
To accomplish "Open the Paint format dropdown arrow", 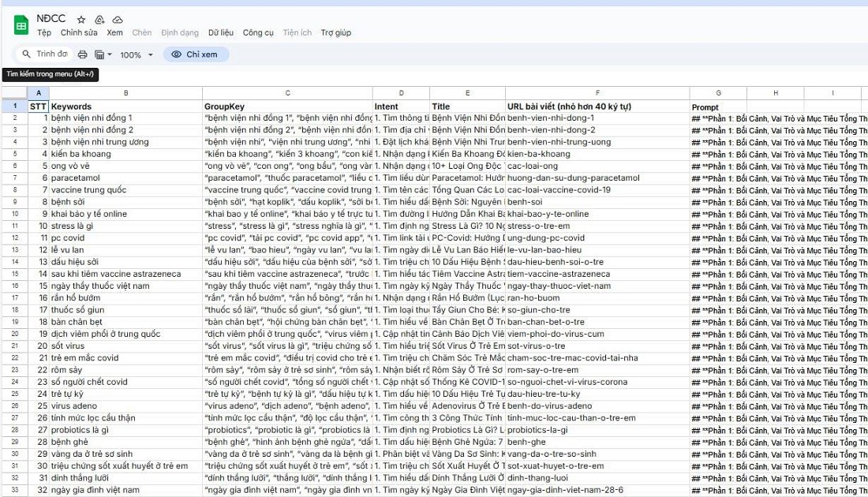I will pos(109,54).
